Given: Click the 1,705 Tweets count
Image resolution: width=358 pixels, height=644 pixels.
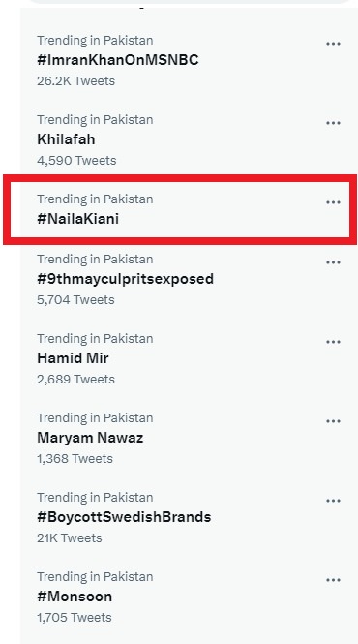Looking at the screenshot, I should [75, 617].
